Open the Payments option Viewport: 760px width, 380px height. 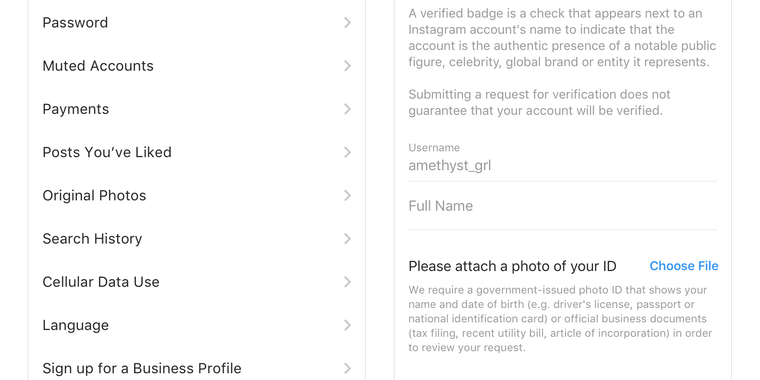coord(196,109)
